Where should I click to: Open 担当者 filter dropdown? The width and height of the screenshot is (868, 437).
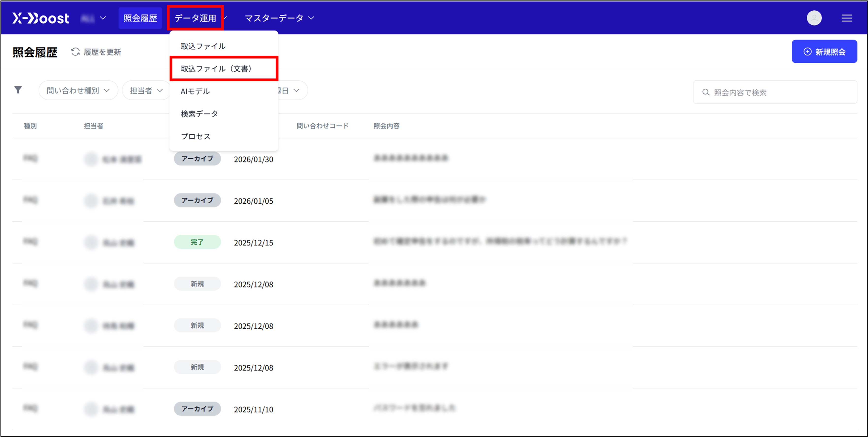pos(146,90)
